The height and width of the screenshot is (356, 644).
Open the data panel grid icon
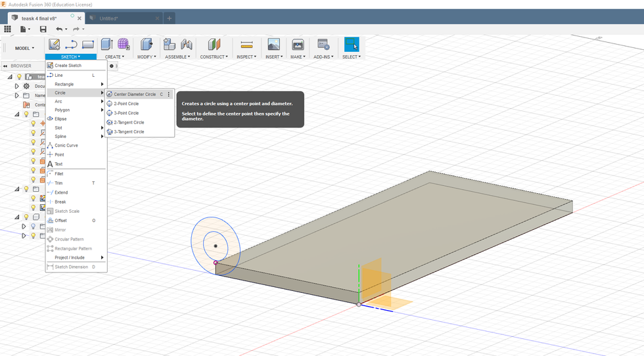coord(8,29)
